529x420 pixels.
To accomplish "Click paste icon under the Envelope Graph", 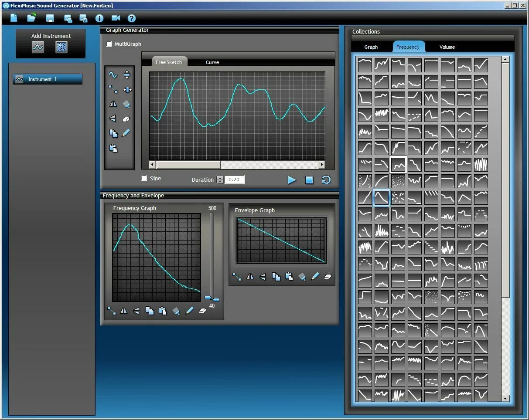I will (x=289, y=276).
